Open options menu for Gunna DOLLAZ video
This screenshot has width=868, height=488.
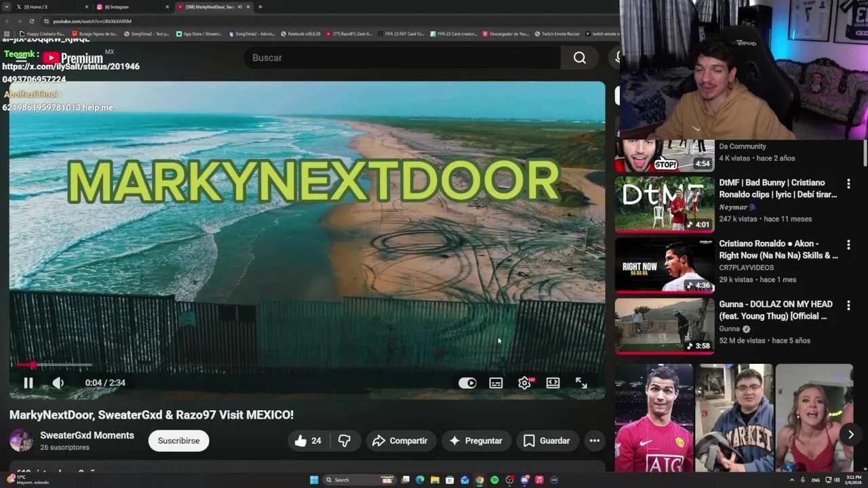coord(848,306)
